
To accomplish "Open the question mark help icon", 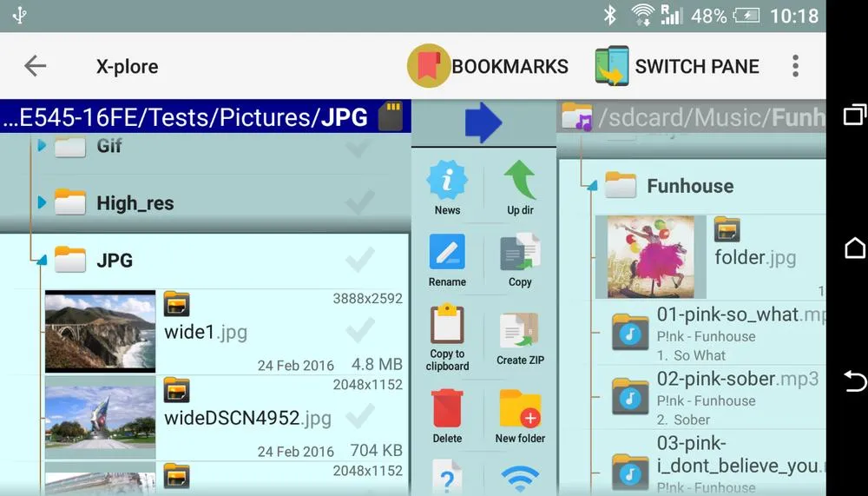I will coord(447,477).
